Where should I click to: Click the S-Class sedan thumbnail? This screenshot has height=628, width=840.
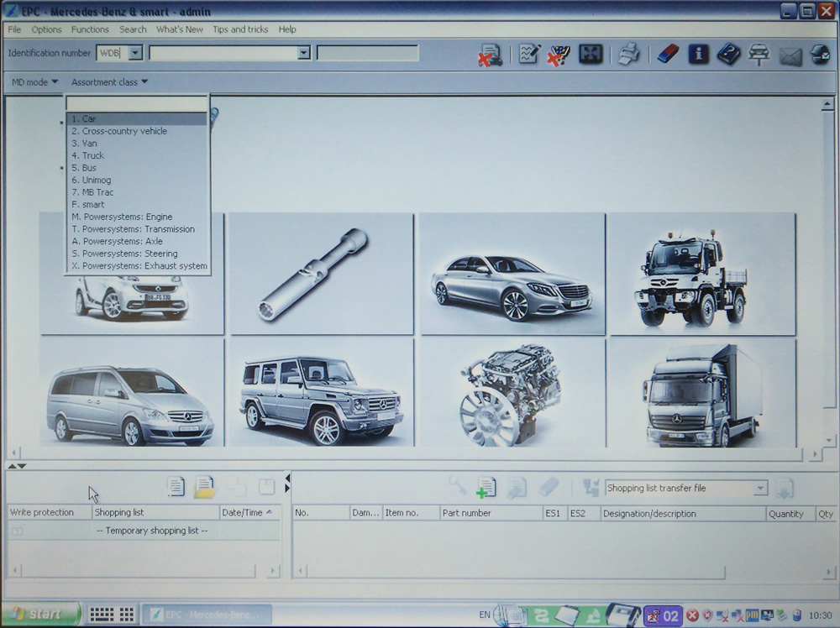tap(512, 274)
